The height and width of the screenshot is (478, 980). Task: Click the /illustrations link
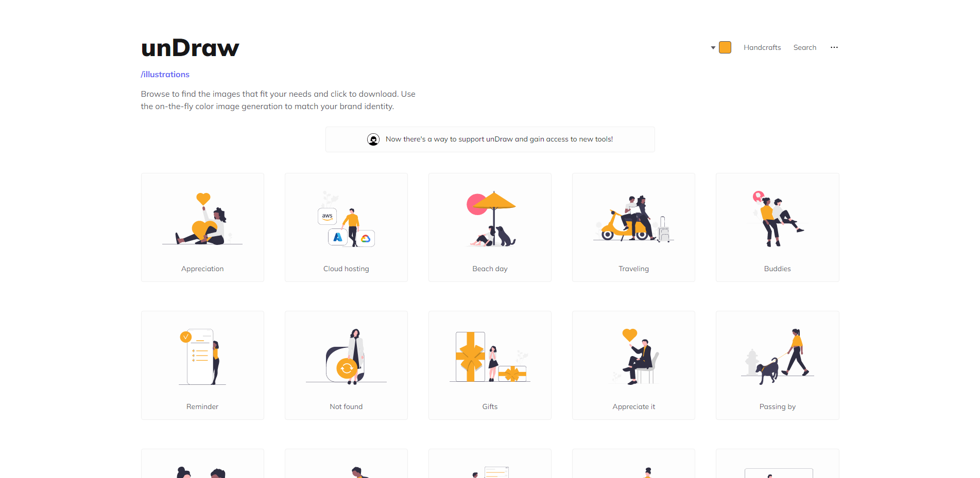coord(165,75)
